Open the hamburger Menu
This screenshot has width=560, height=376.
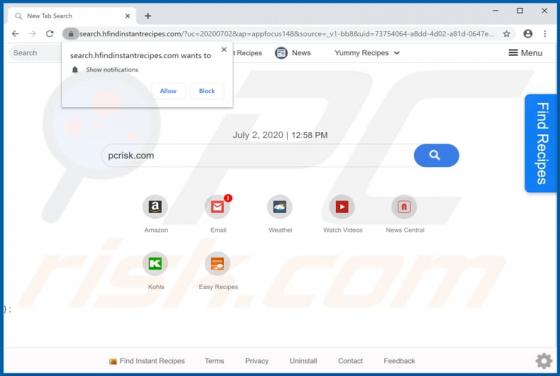point(525,53)
